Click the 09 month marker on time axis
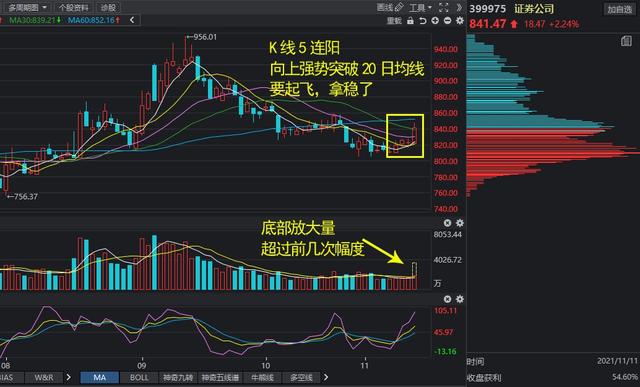Image resolution: width=640 pixels, height=387 pixels. pyautogui.click(x=141, y=365)
